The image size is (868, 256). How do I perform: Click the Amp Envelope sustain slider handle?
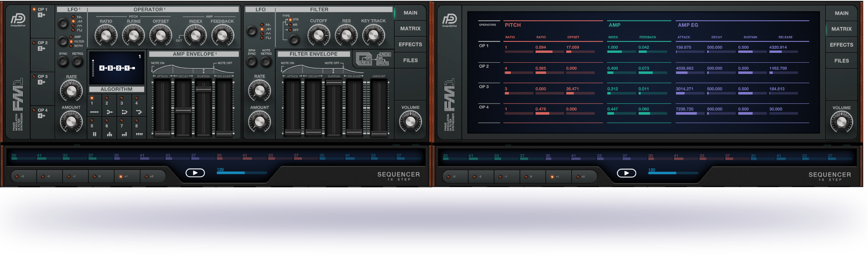203,89
